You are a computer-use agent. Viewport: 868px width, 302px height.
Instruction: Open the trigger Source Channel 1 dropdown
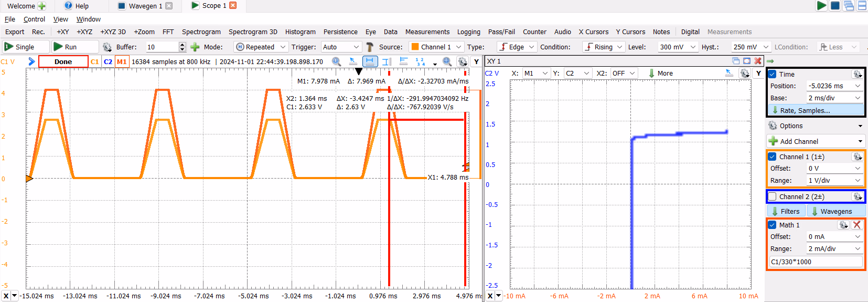click(436, 47)
